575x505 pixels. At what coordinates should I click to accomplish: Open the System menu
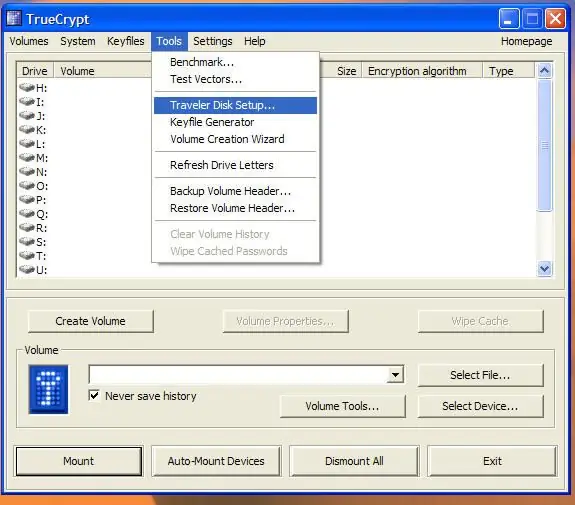point(78,41)
